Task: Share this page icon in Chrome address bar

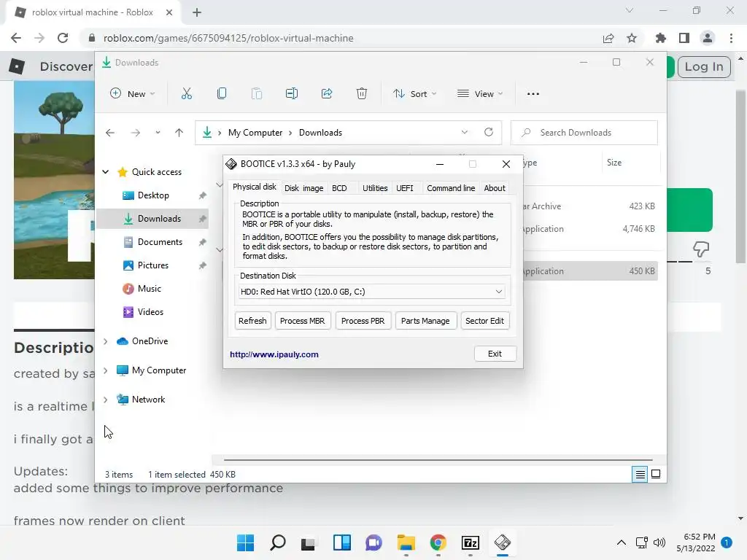Action: 608,38
